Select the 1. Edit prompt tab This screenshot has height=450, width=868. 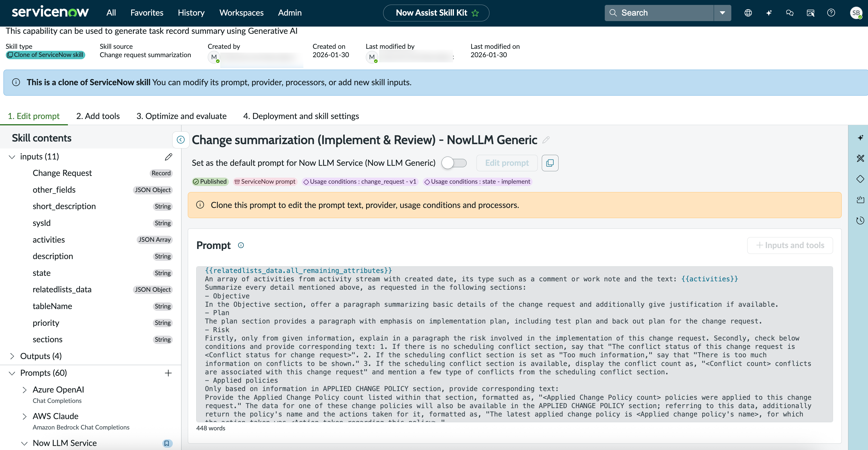(34, 116)
